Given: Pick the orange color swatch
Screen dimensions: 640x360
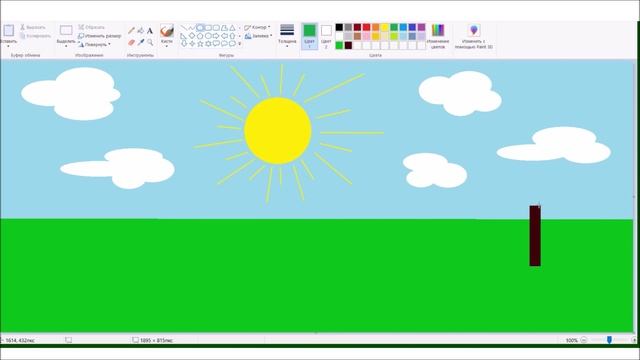Looking at the screenshot, I should click(376, 27).
